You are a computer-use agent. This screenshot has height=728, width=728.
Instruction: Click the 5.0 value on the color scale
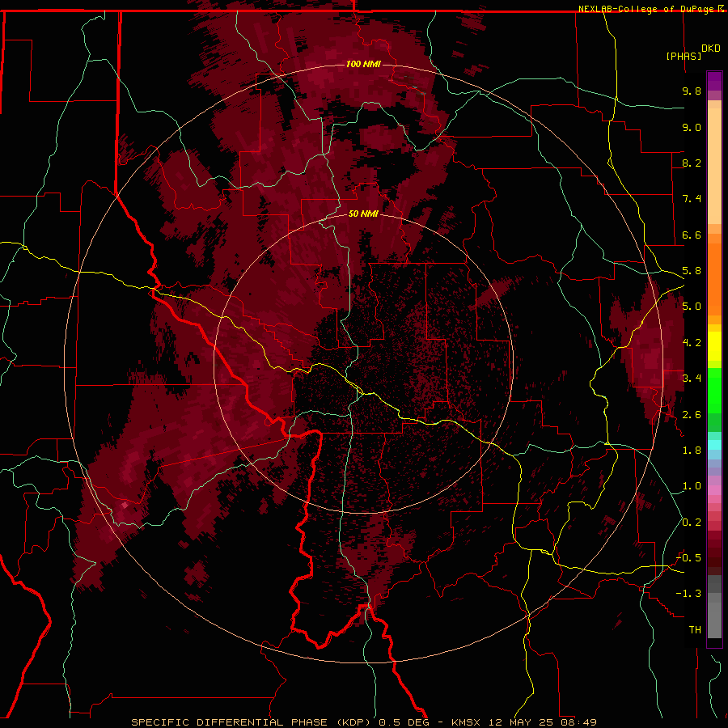click(x=692, y=307)
